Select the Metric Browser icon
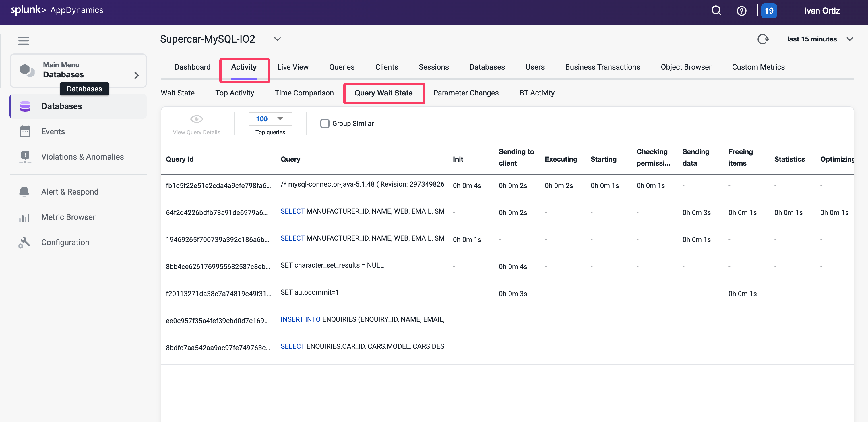868x422 pixels. coord(24,217)
